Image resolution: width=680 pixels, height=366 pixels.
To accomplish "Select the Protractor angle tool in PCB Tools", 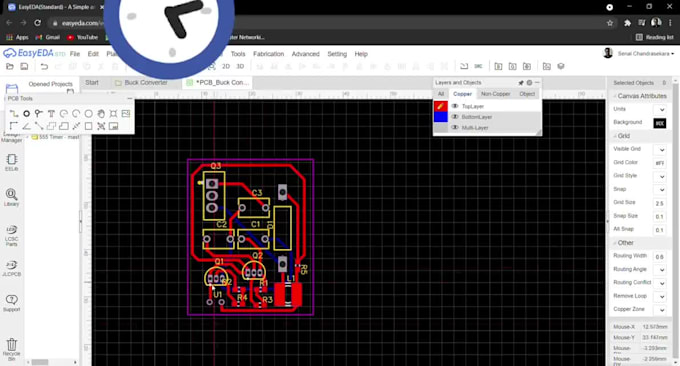I will 26,126.
